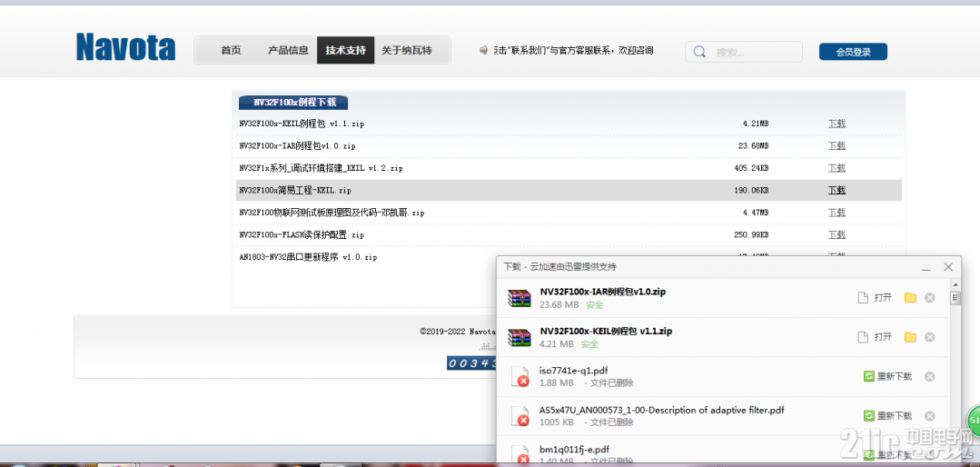This screenshot has height=467, width=980.
Task: Click the 会员登录 button
Action: click(853, 52)
